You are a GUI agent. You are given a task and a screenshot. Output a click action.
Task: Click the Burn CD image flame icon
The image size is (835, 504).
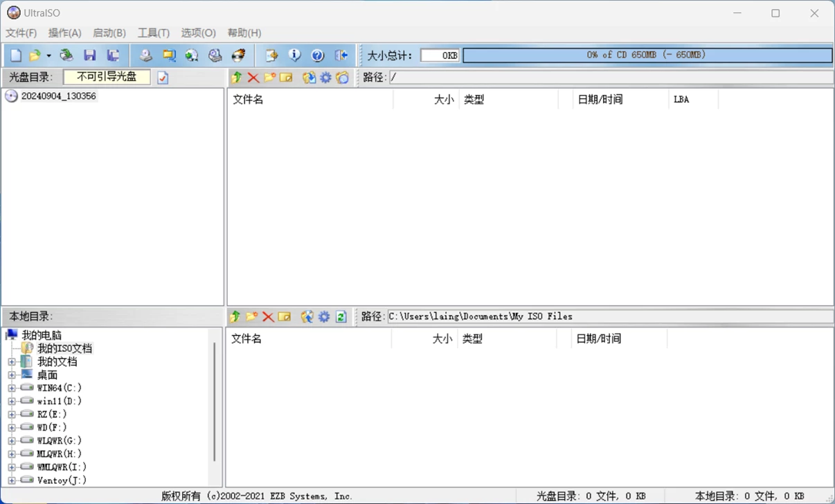[x=238, y=55]
